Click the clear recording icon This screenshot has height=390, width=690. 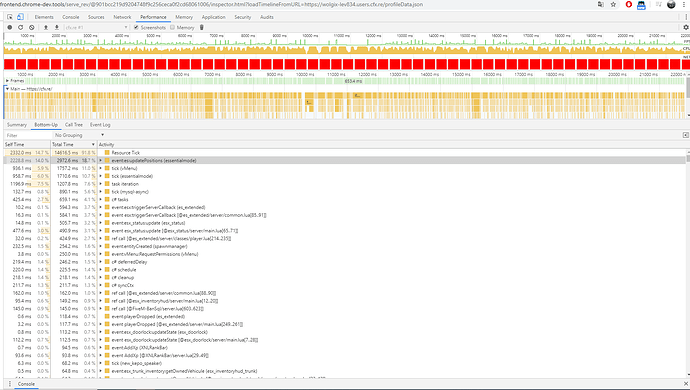pos(32,27)
